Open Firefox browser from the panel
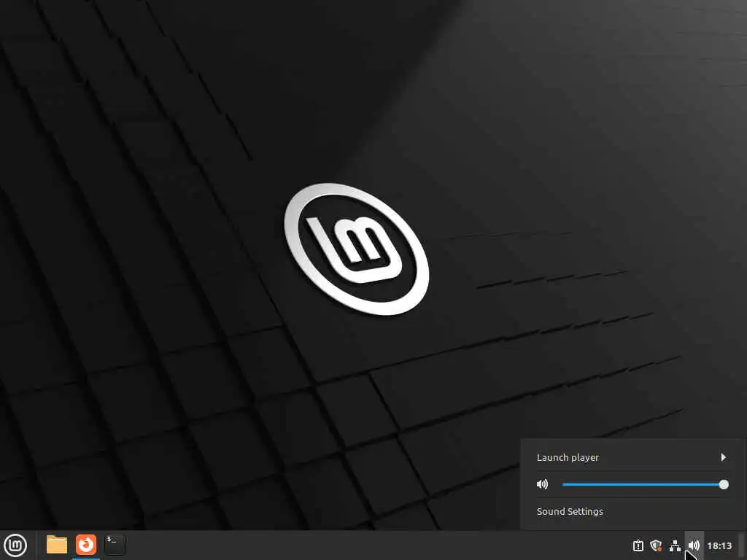747x560 pixels. 86,545
